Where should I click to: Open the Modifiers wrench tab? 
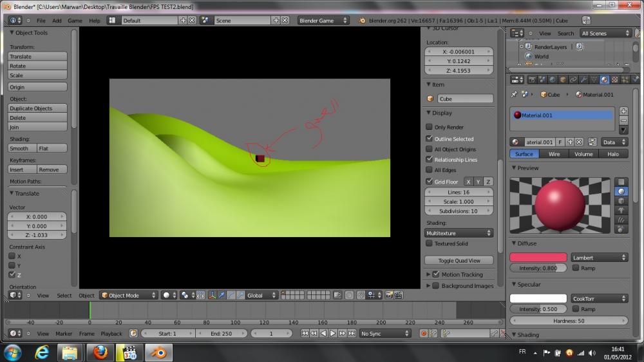coord(583,80)
